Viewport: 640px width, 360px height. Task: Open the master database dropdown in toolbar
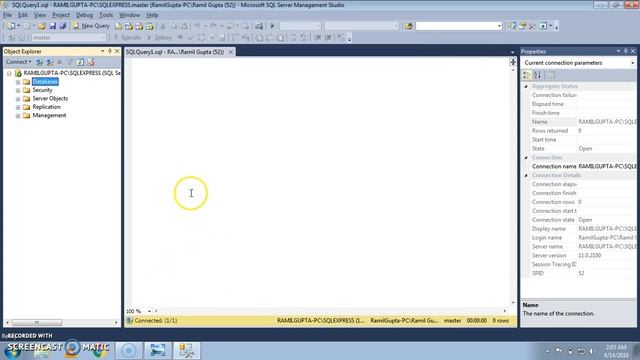(103, 38)
